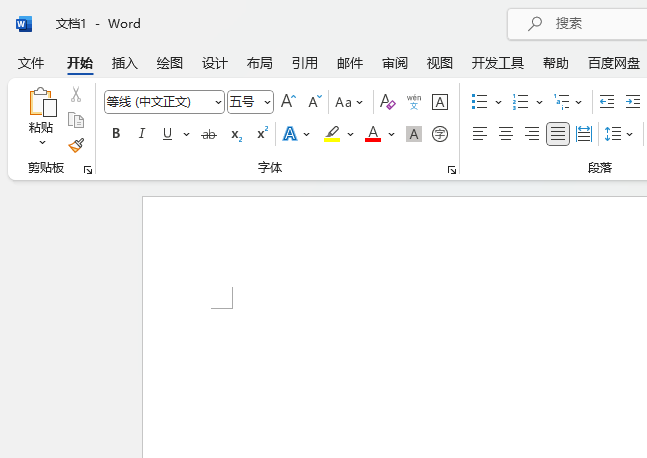Click the Copy icon

coord(76,120)
